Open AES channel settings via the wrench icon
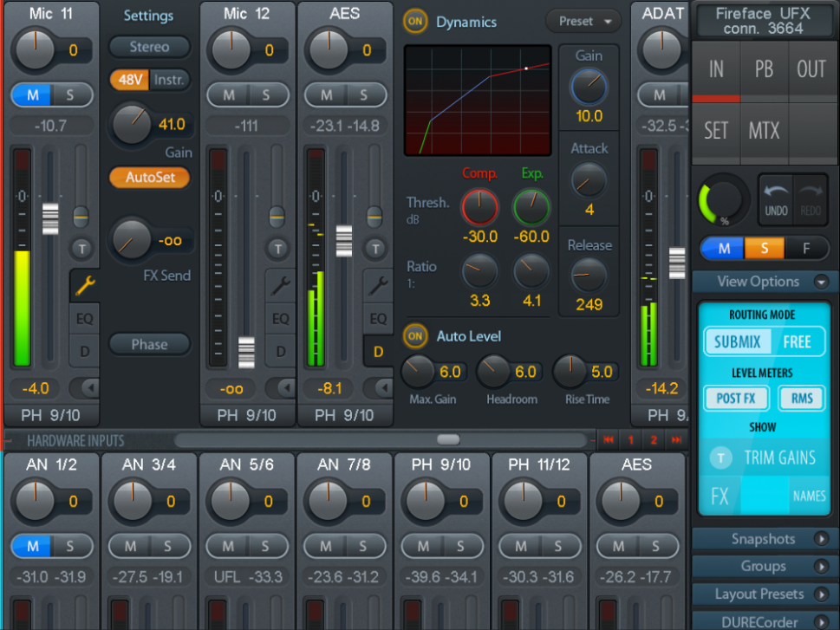Image resolution: width=840 pixels, height=630 pixels. (378, 286)
